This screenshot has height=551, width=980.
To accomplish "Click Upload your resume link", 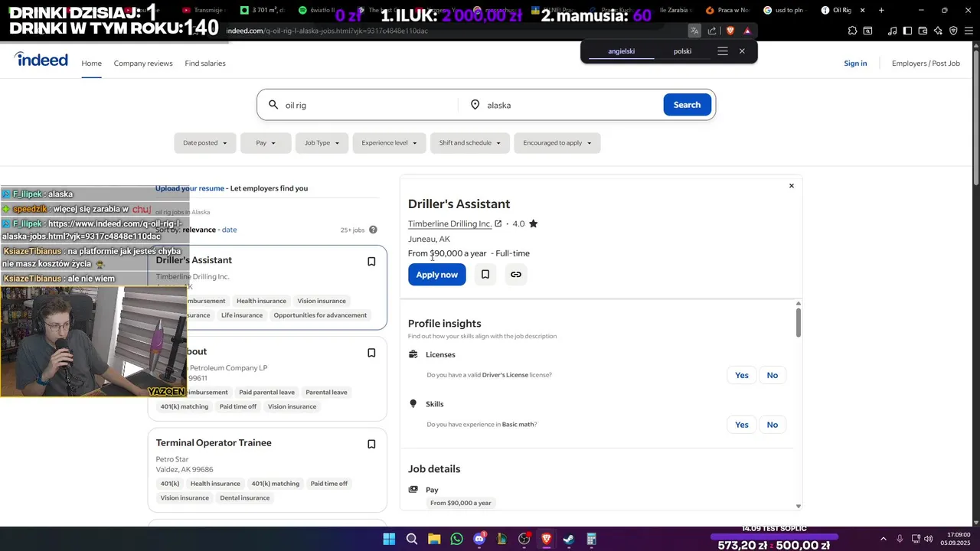I will [190, 188].
